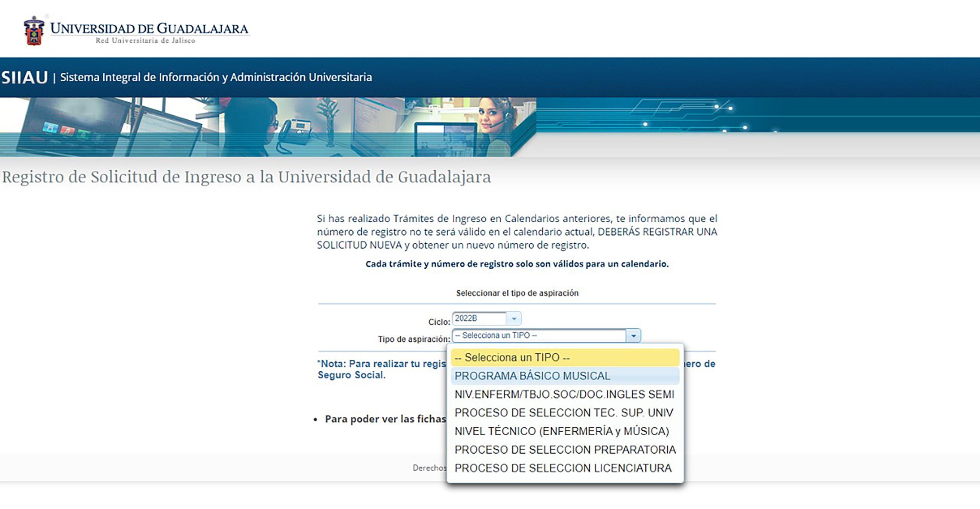Click the Tipo de aspiración select field
The height and width of the screenshot is (509, 980).
pos(538,336)
